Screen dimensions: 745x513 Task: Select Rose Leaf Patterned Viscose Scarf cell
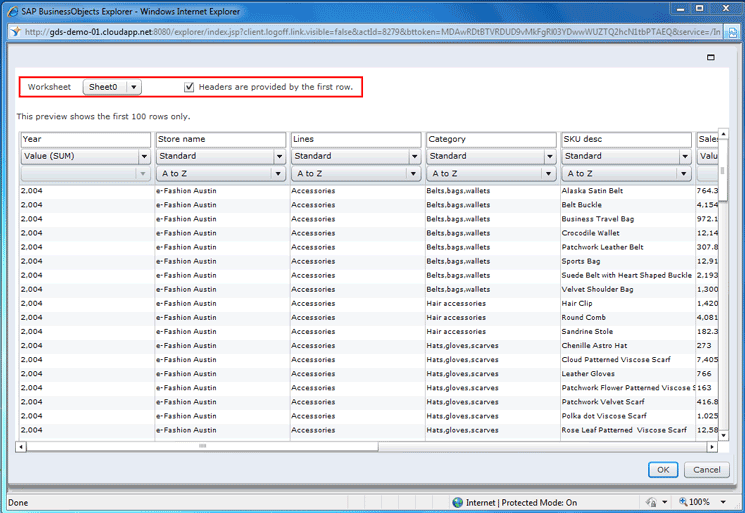pyautogui.click(x=624, y=430)
